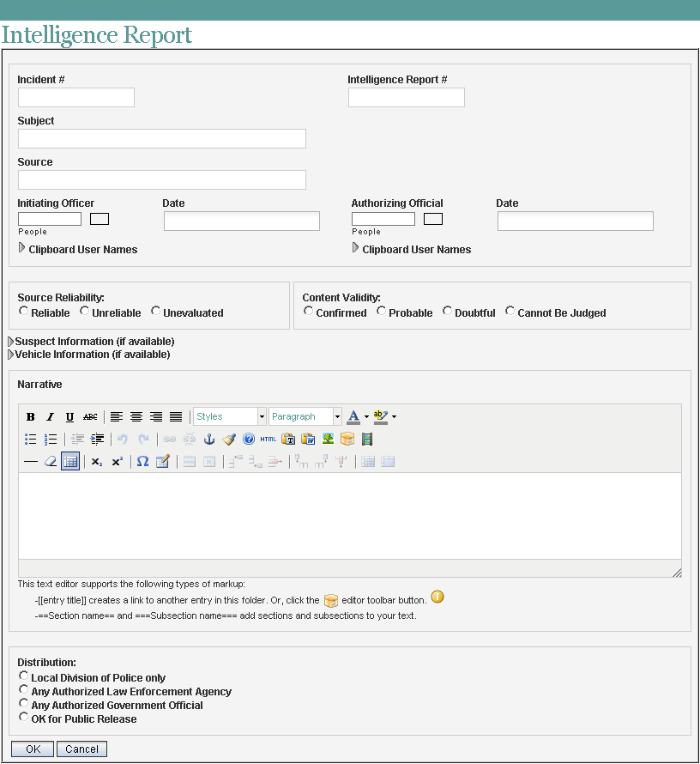Insert a bulleted list

coord(30,439)
